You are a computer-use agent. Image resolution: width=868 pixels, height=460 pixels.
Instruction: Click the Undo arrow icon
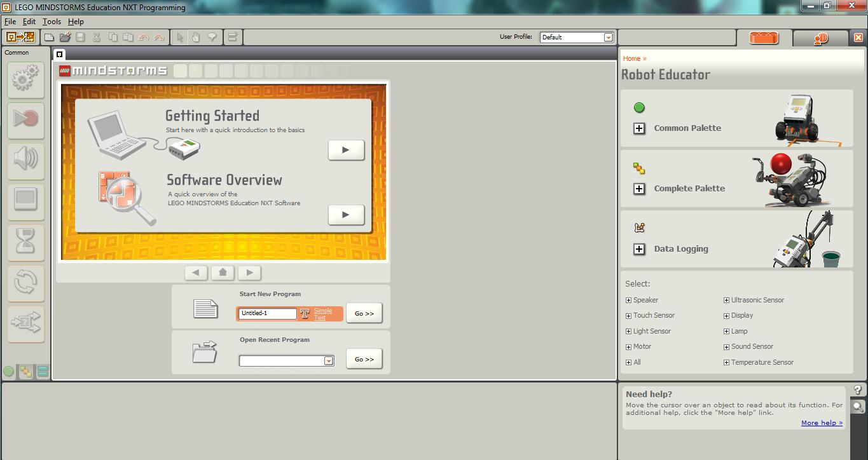tap(144, 37)
